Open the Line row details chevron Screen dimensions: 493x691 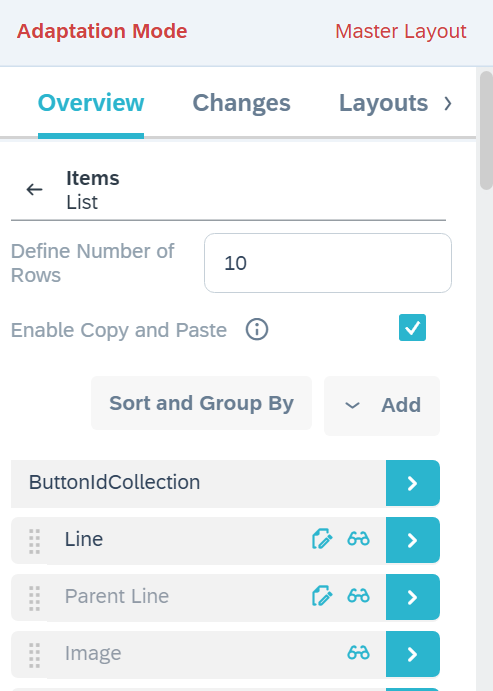413,540
